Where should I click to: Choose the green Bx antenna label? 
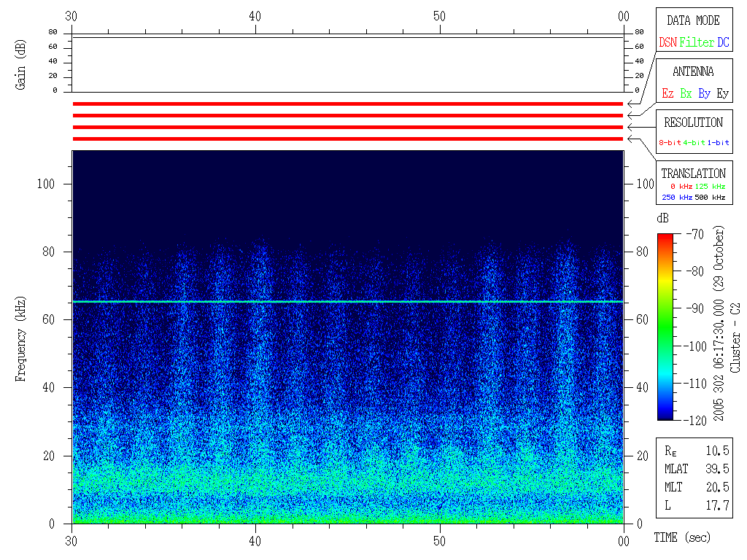point(686,94)
